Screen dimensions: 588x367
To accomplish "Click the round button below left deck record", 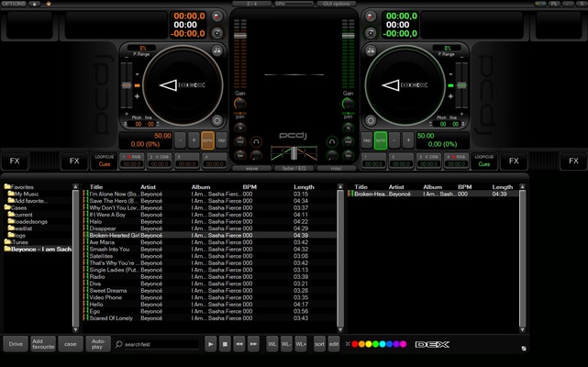I will click(216, 33).
